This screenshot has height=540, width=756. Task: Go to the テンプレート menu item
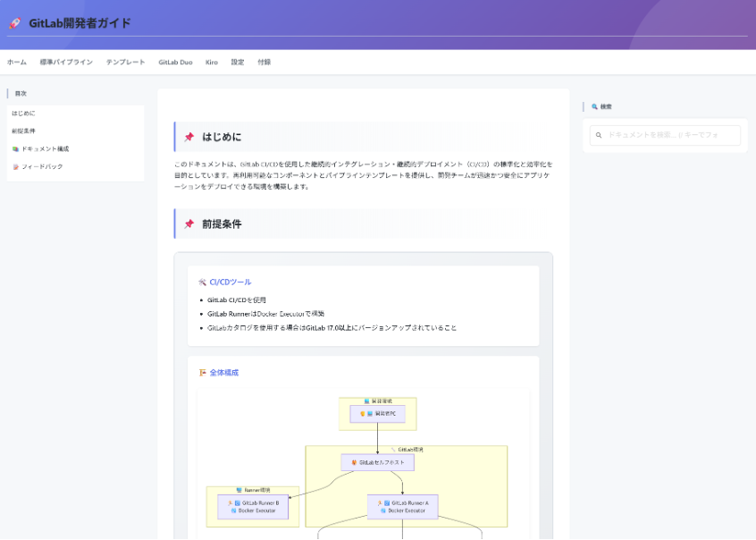[125, 63]
